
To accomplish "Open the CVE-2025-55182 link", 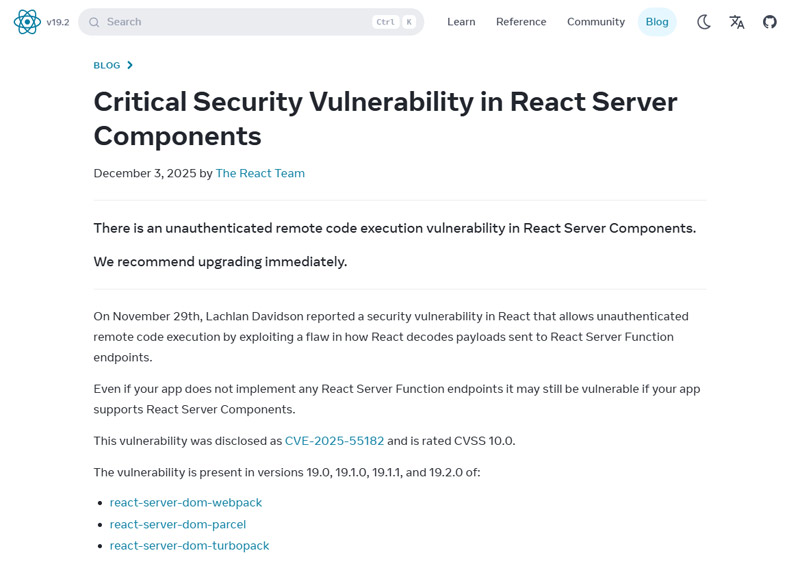I will click(334, 441).
